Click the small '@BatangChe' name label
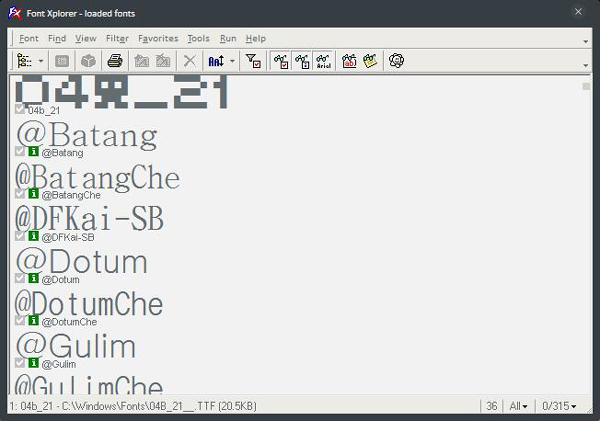This screenshot has height=421, width=600. coord(71,195)
